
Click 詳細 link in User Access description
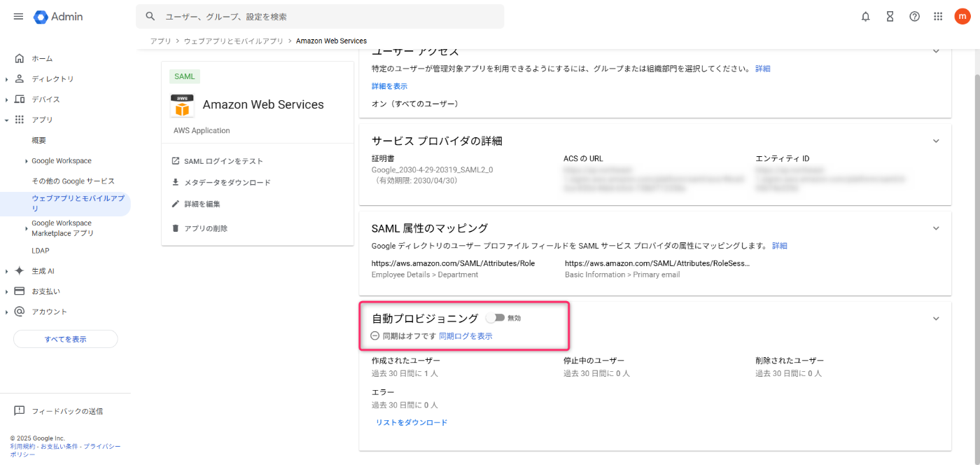click(x=763, y=69)
